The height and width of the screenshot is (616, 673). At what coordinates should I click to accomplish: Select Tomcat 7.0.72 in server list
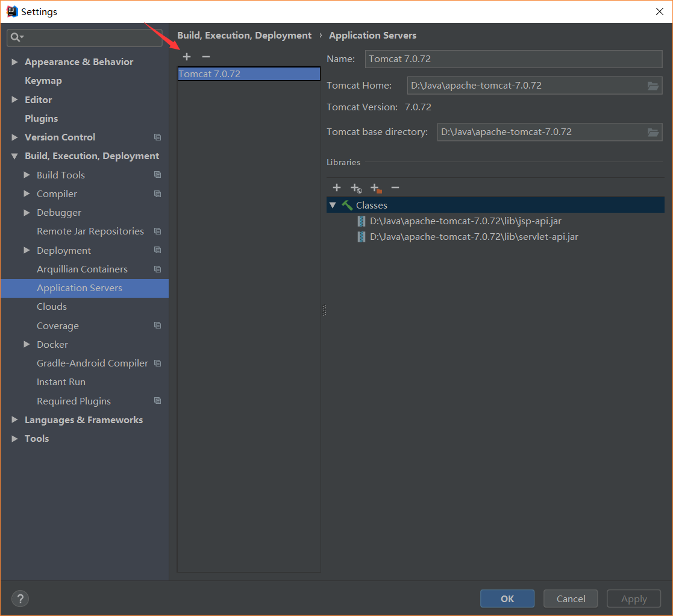click(249, 74)
